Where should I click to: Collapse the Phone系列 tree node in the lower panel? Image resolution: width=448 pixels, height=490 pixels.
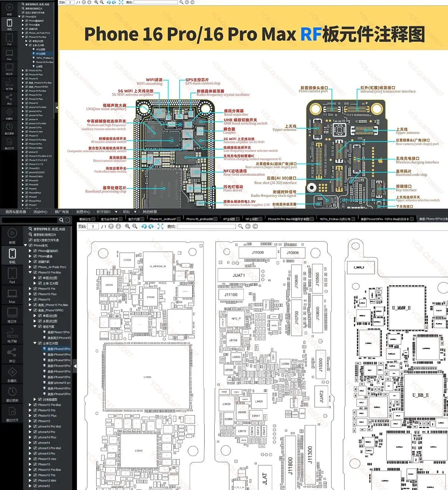(26, 246)
